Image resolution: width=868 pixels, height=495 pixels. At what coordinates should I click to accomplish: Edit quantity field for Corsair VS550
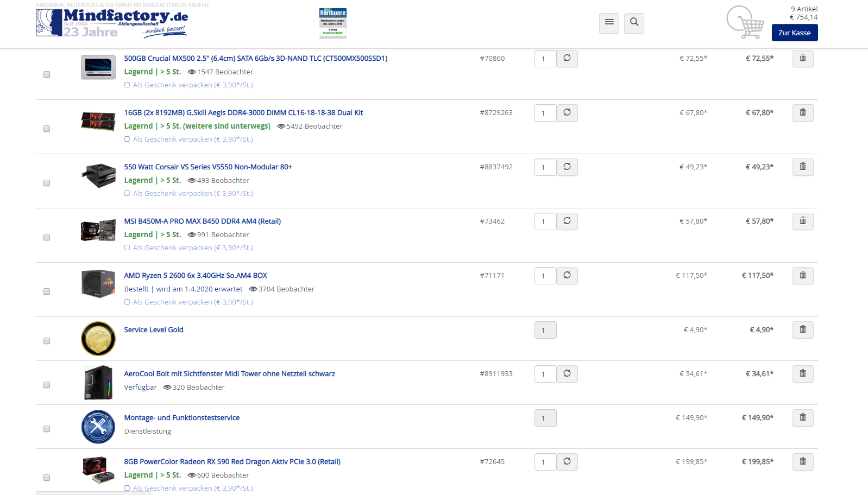point(545,167)
